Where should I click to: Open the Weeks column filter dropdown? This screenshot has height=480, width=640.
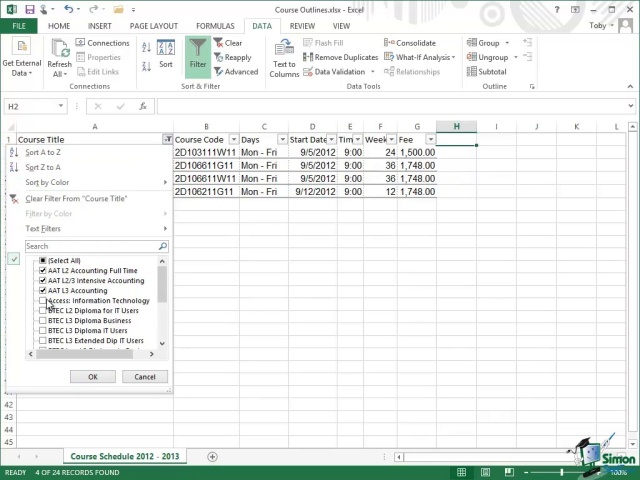(x=391, y=140)
